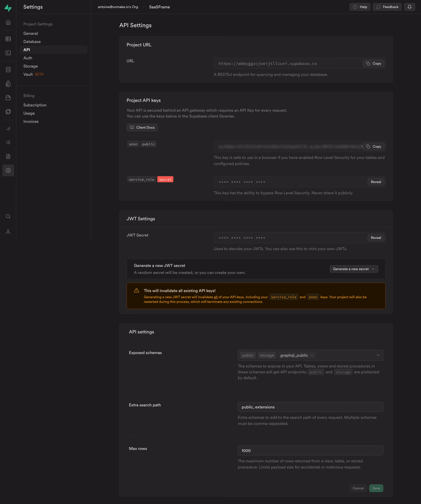Click the antoine@unmake.io's Org breadcrumb
Viewport: 421px width, 504px height.
pos(118,7)
